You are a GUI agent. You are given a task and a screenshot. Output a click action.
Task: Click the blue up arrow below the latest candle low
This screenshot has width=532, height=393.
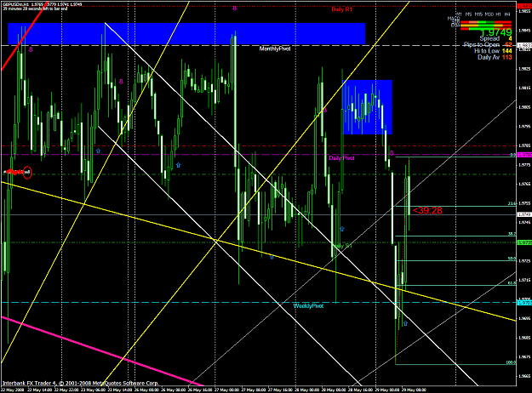(x=405, y=323)
